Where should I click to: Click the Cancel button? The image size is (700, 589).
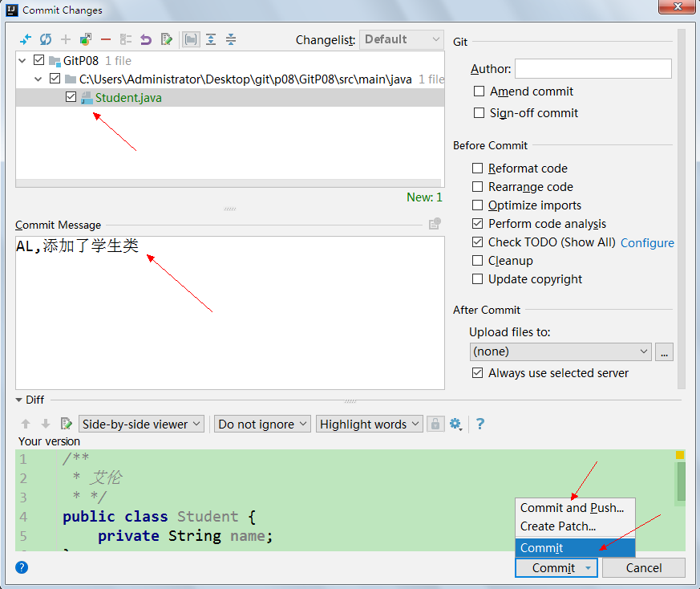click(643, 568)
